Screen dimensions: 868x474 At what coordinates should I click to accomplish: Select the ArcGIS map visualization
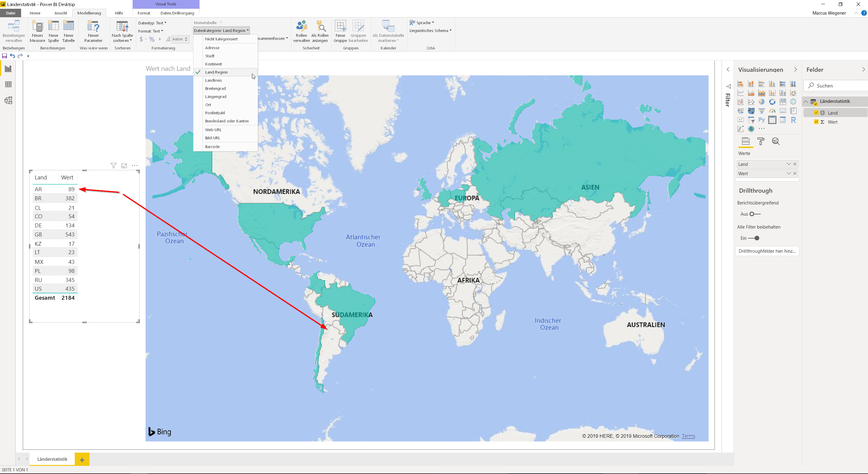[751, 129]
